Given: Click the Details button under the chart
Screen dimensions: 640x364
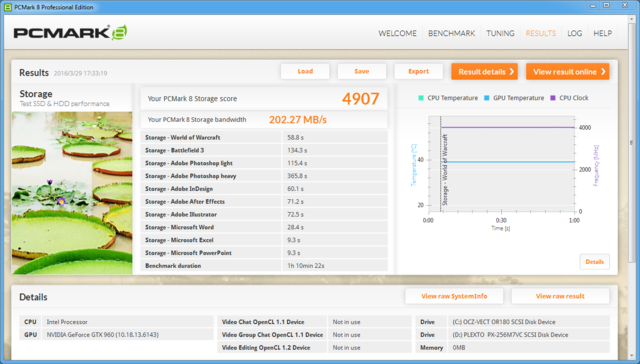Looking at the screenshot, I should coord(594,262).
